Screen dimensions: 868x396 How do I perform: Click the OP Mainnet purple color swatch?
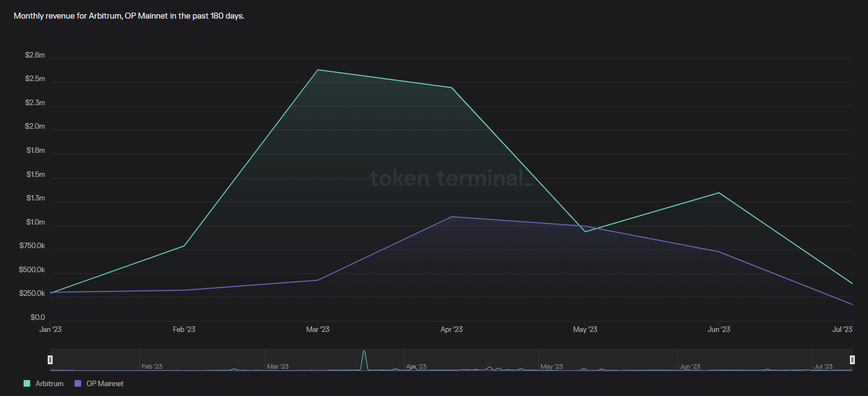pyautogui.click(x=77, y=383)
